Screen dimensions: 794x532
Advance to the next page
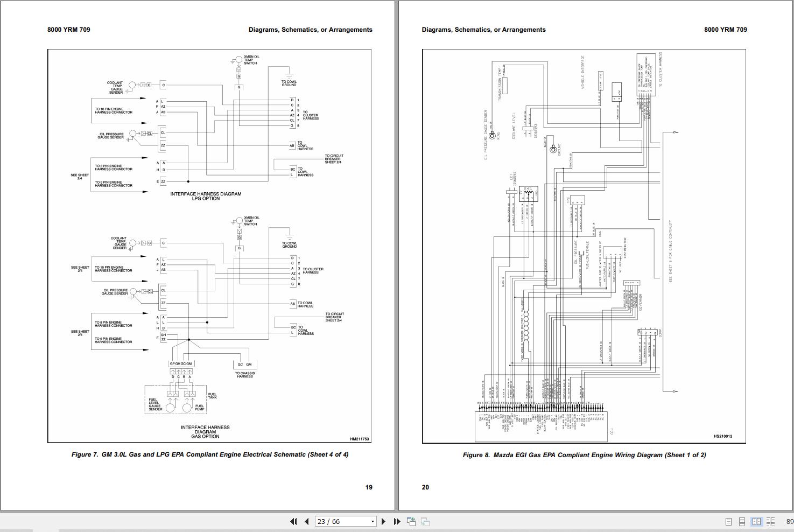[383, 521]
